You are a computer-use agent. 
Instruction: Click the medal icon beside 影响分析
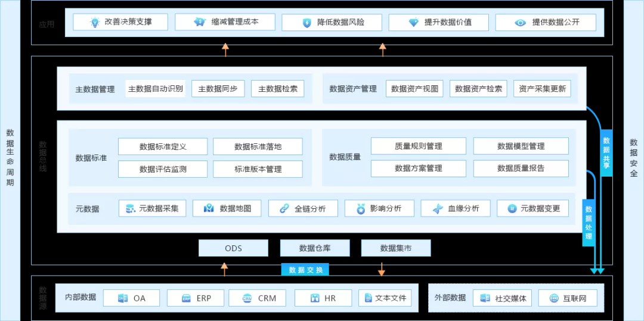pos(360,208)
